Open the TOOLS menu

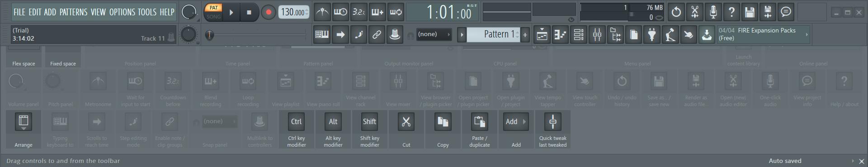coord(147,12)
